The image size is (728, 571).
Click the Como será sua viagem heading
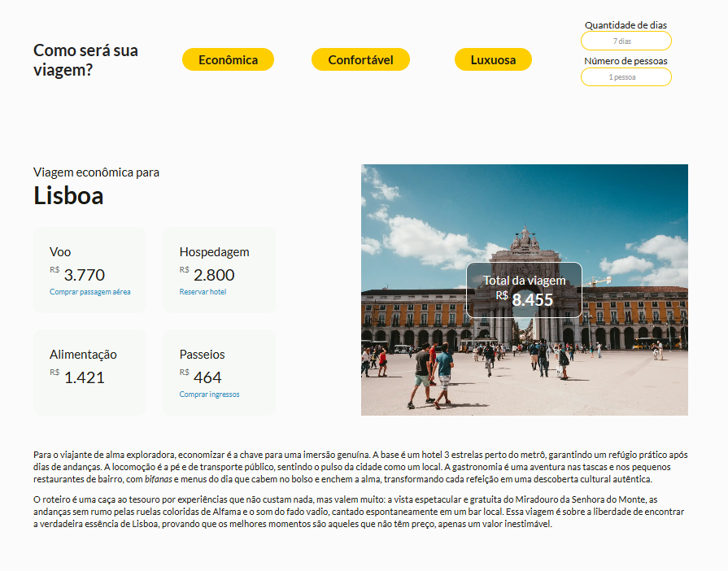(x=85, y=59)
